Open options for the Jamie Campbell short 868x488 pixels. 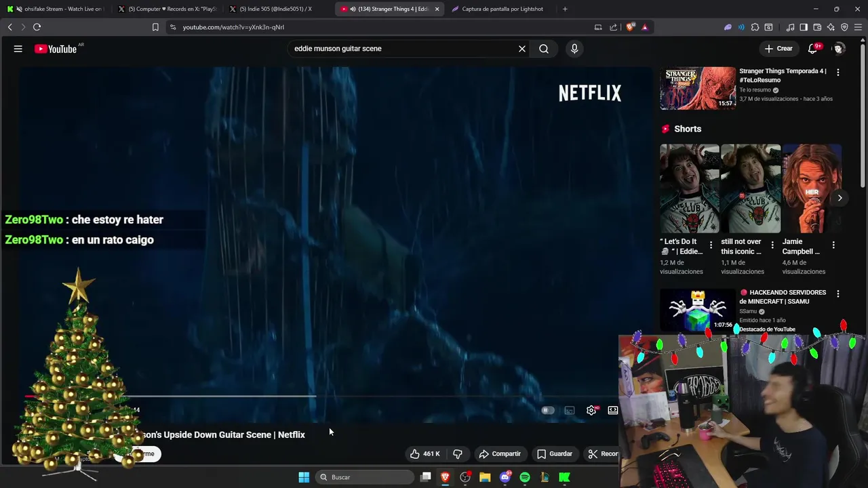(833, 245)
